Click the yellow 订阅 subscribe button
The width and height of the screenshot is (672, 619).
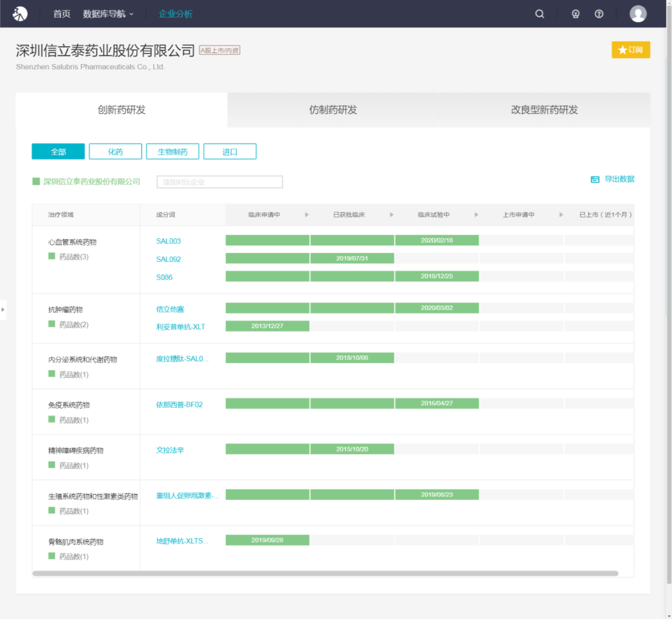[x=631, y=50]
